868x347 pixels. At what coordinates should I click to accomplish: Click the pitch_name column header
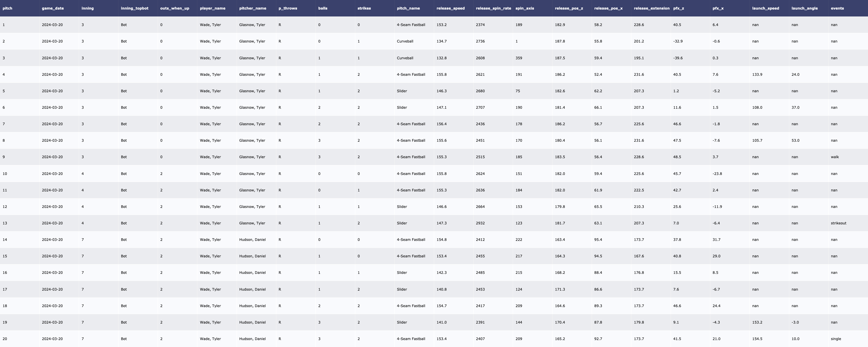tap(408, 8)
